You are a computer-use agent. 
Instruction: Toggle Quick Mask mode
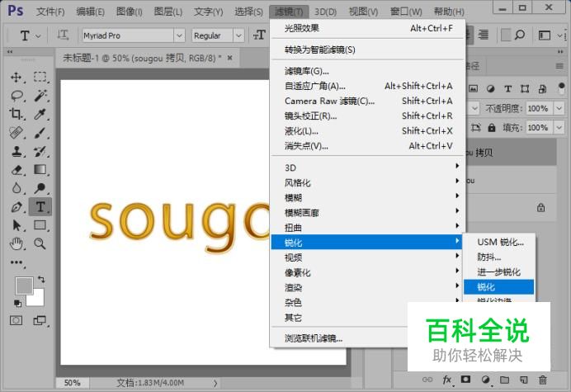[x=16, y=320]
